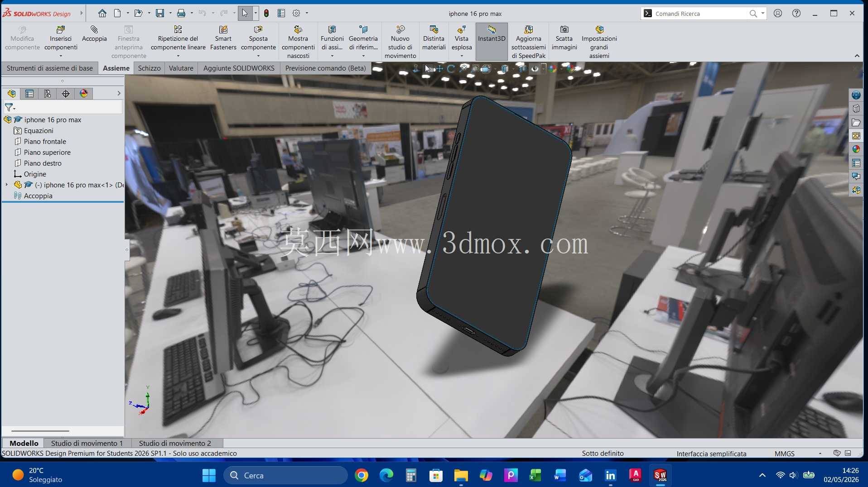This screenshot has width=868, height=487.
Task: Open DisplayManager color ball tab icon
Action: tap(84, 94)
